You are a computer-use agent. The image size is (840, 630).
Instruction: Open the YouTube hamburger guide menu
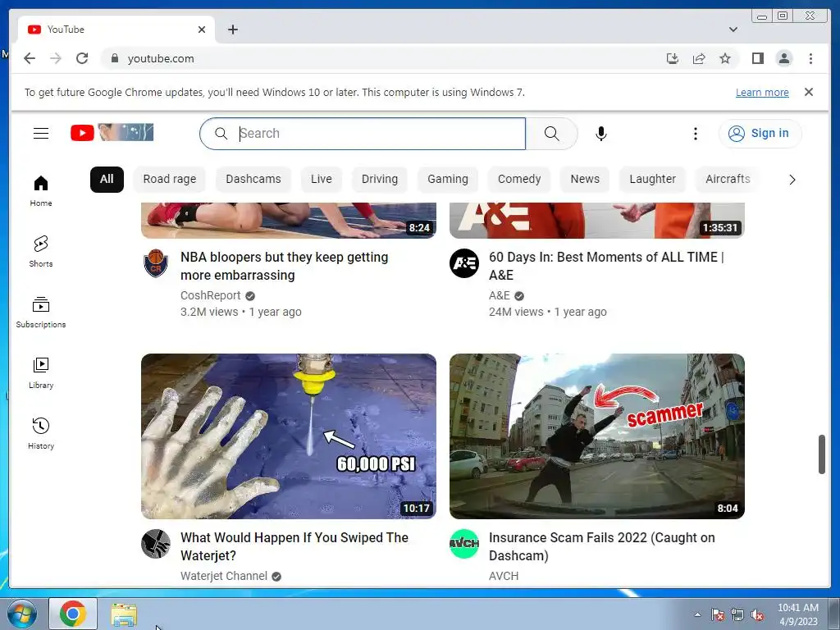coord(41,134)
